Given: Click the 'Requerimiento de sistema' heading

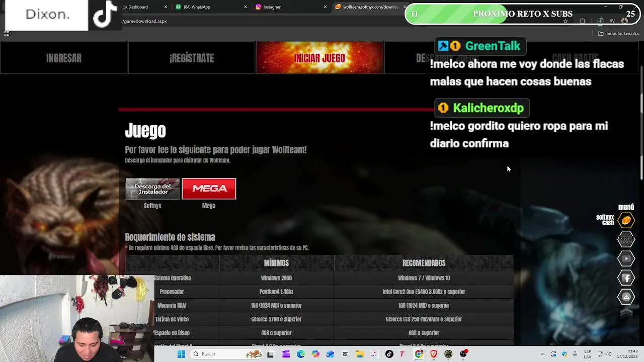Looking at the screenshot, I should tap(170, 237).
